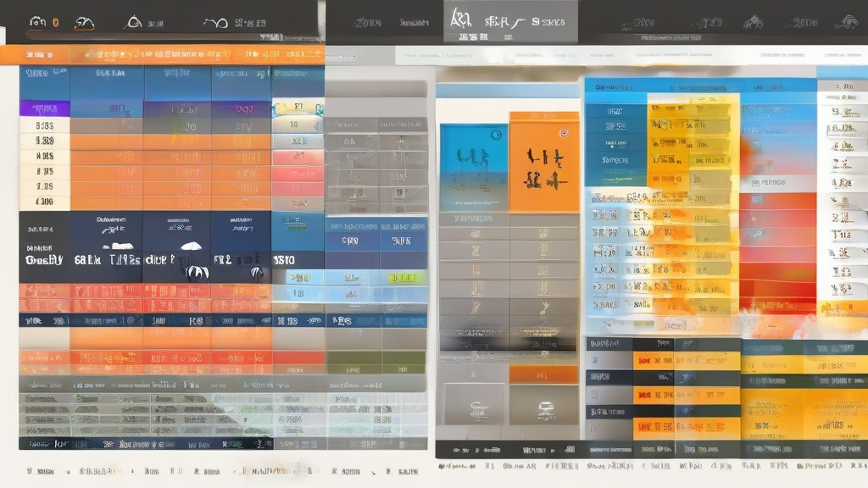Click the tree-like icon at far right of header
This screenshot has height=488, width=868.
click(847, 22)
